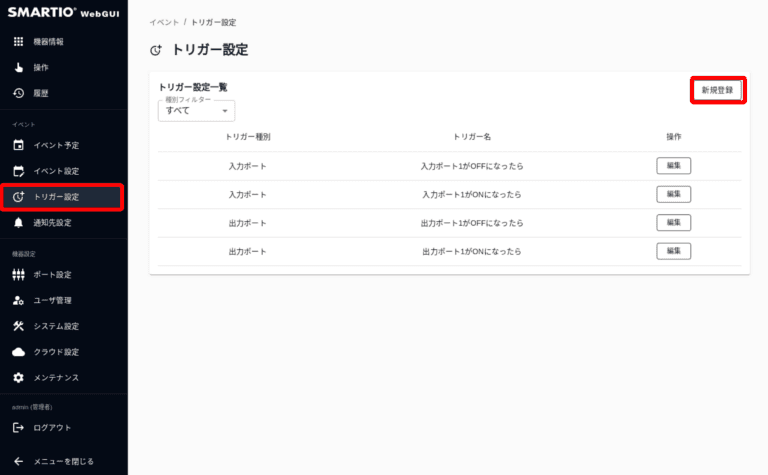Viewport: 768px width, 475px height.
Task: Open 通知先設定 menu item
Action: pos(64,223)
